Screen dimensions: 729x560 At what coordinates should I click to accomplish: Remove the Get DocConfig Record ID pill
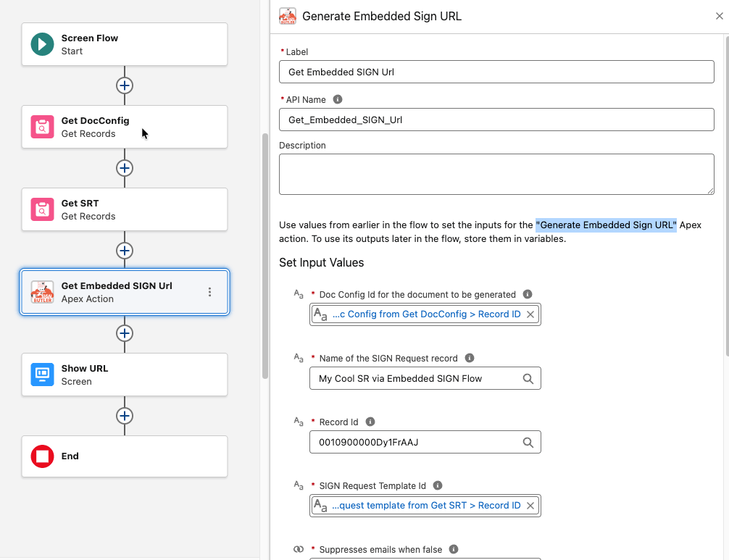(x=530, y=314)
